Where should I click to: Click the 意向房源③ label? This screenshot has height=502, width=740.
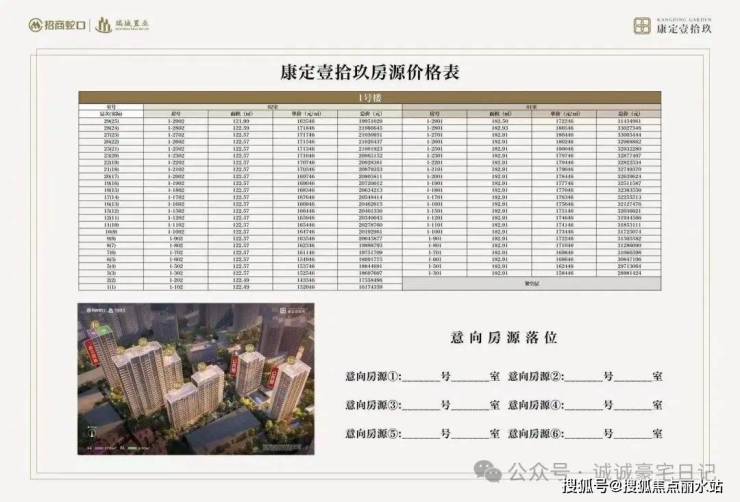(373, 405)
